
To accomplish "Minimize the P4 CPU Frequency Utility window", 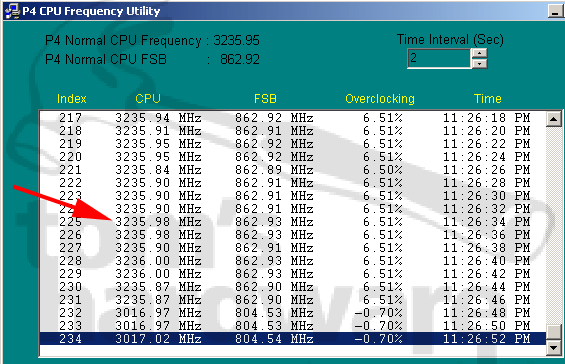I will point(556,11).
